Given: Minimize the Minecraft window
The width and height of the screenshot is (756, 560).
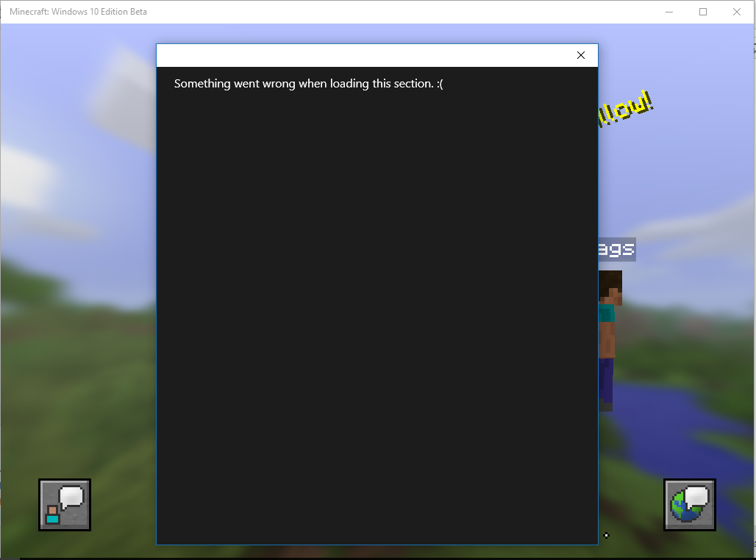Looking at the screenshot, I should pyautogui.click(x=669, y=12).
